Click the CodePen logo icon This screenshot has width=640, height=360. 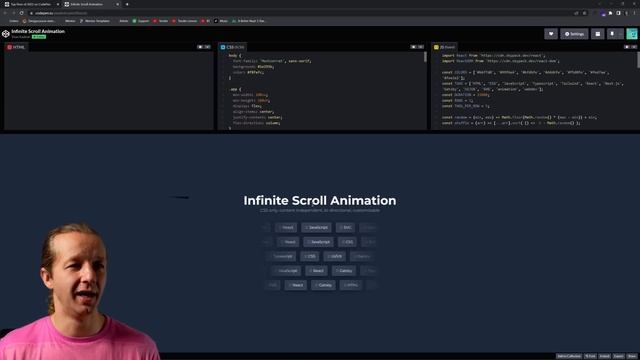click(x=6, y=34)
